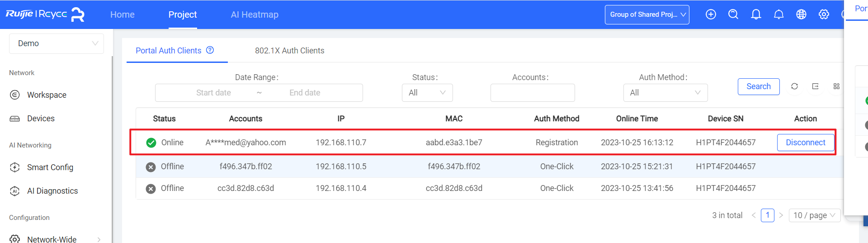This screenshot has width=868, height=243.
Task: Open the Auth Method filter dropdown
Action: tap(665, 93)
